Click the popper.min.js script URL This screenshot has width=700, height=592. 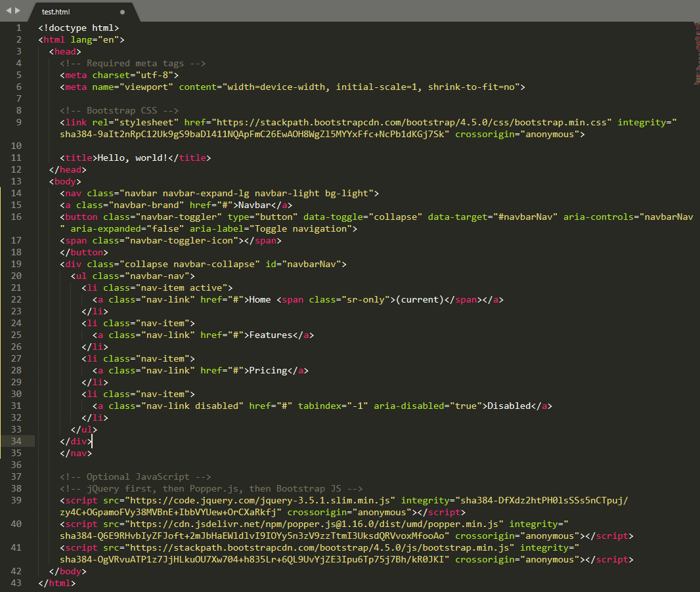click(x=314, y=524)
